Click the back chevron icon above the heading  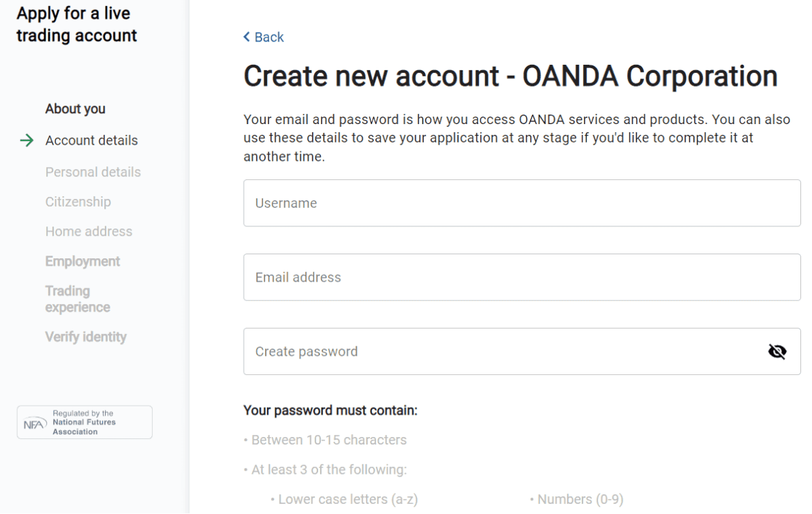246,37
